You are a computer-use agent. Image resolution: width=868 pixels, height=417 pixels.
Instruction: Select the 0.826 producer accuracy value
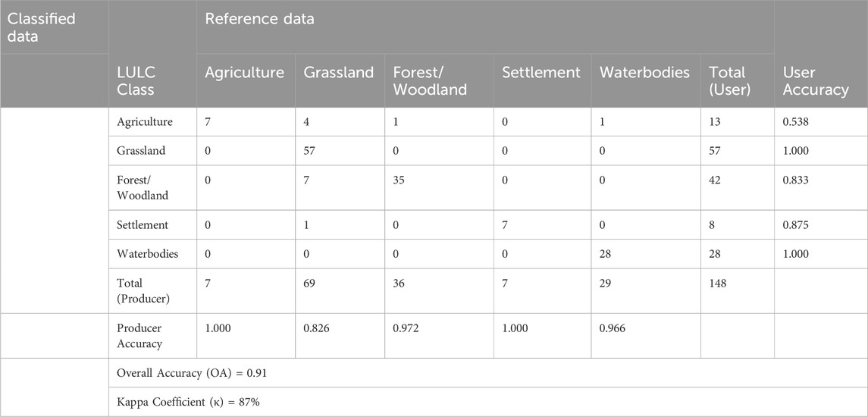[x=317, y=328]
